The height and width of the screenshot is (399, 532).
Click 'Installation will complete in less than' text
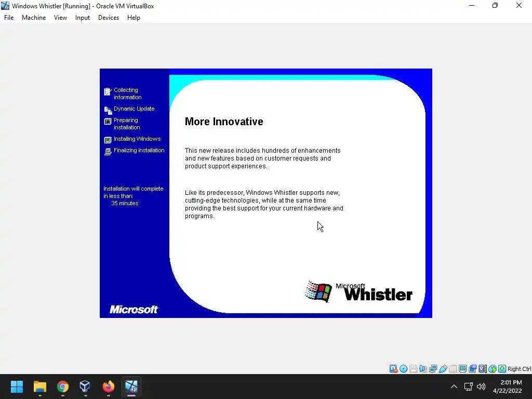[x=134, y=192]
